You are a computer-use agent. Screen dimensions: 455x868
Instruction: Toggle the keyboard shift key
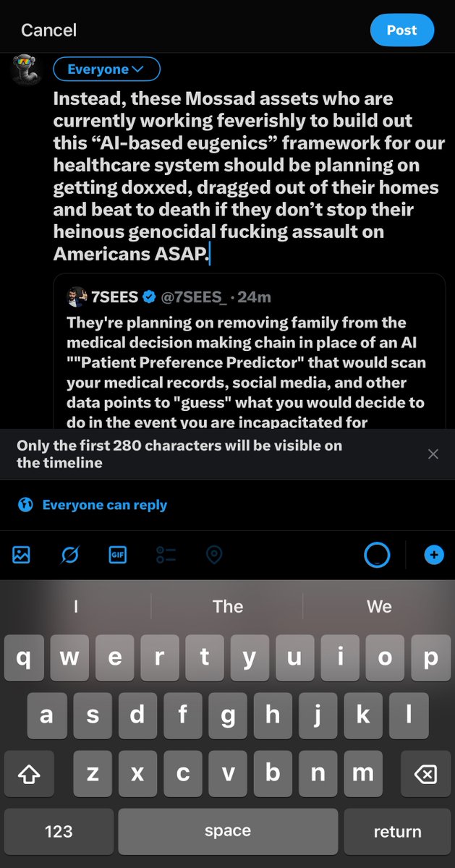(28, 775)
